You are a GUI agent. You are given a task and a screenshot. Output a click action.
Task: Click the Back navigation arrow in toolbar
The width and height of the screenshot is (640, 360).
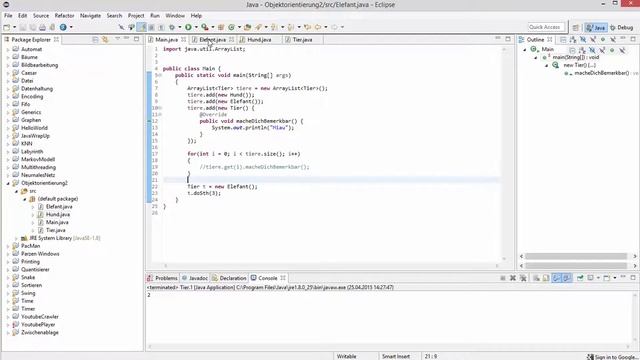point(318,27)
